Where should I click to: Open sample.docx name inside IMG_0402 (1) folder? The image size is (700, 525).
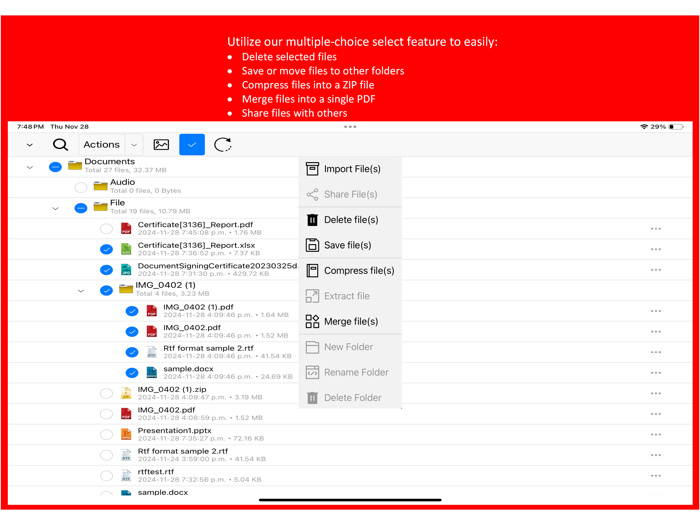[188, 369]
